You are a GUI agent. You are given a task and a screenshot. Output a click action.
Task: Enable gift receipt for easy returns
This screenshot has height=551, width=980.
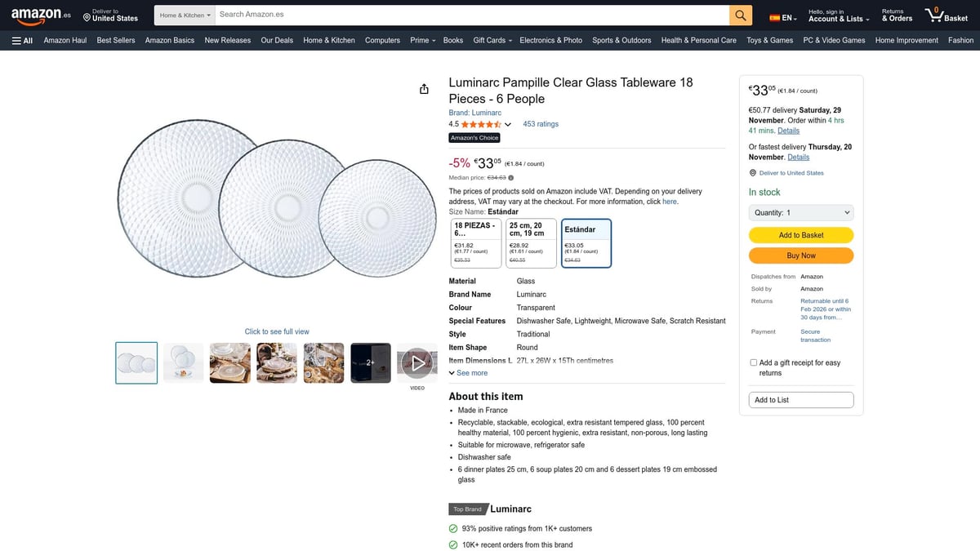tap(753, 362)
